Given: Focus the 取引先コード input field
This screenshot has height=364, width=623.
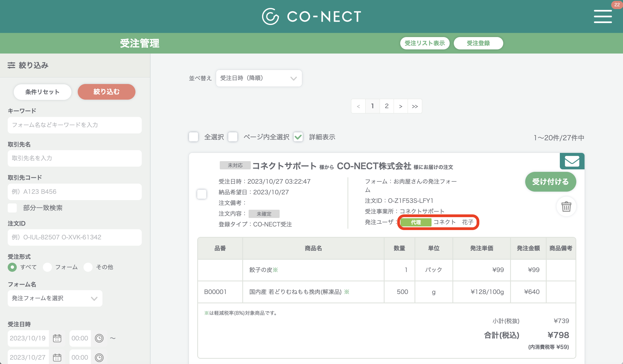Looking at the screenshot, I should pos(75,192).
